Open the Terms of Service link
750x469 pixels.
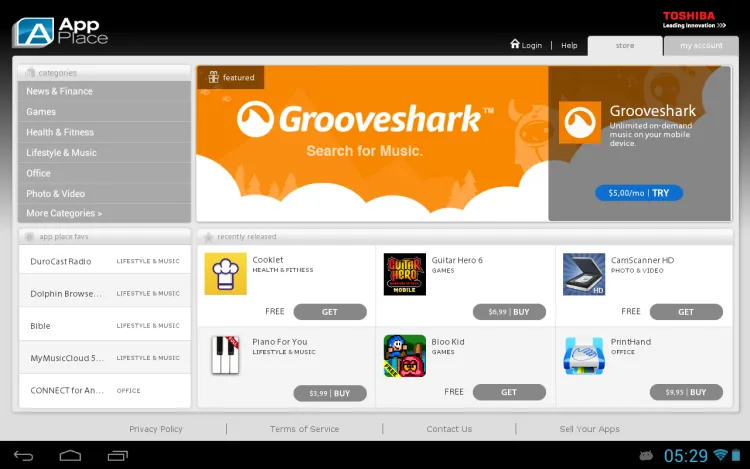304,429
